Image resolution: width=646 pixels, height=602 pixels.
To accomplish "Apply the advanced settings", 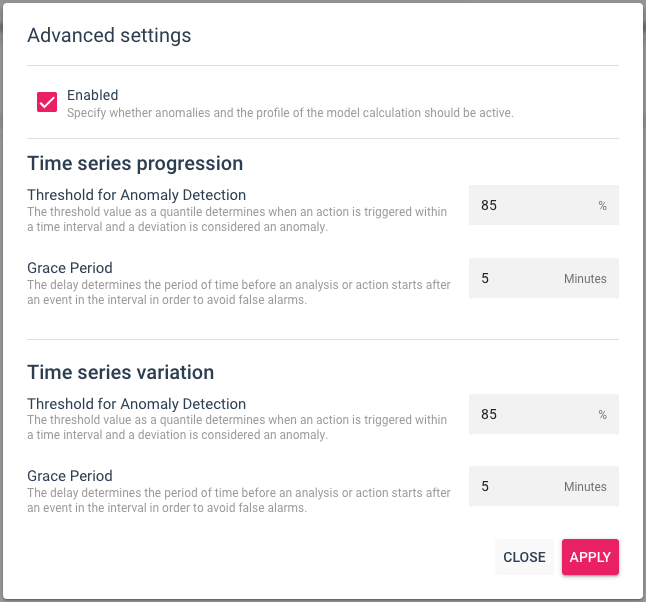I will 590,557.
